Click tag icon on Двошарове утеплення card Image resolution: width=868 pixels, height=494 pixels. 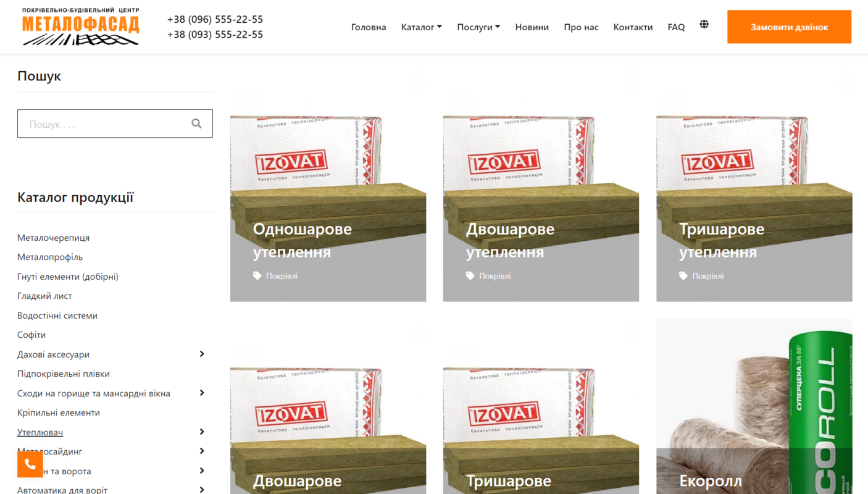tap(470, 276)
